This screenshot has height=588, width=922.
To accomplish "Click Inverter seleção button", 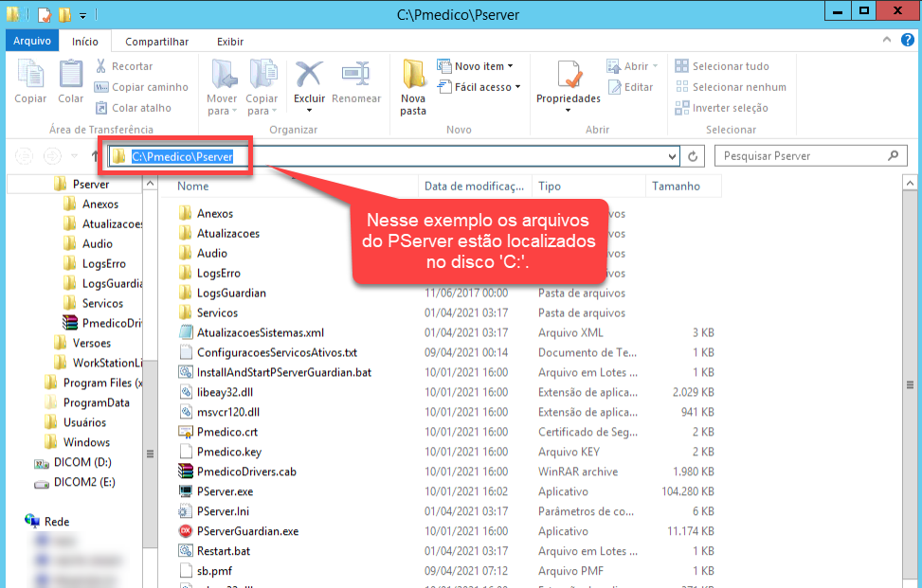I will coord(721,108).
